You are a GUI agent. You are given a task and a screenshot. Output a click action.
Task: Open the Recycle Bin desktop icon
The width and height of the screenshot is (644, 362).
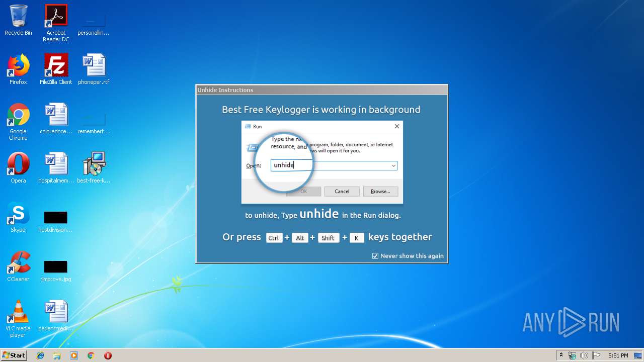[x=18, y=20]
